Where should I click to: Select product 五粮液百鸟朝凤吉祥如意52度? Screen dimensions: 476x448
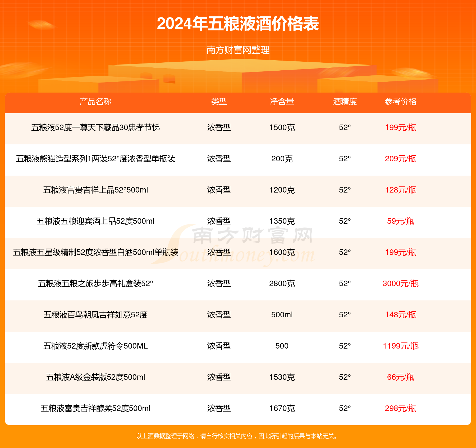pos(95,315)
